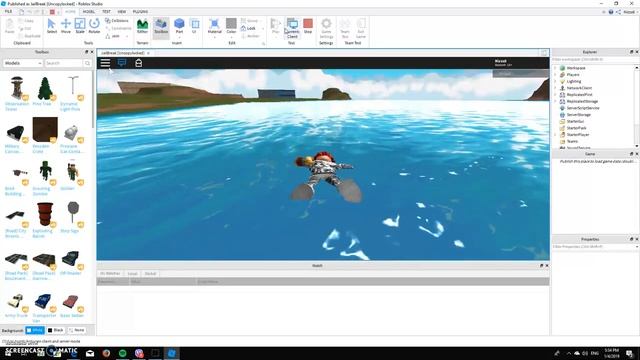Insert the Transporter Van model
Image resolution: width=640 pixels, height=360 pixels.
click(x=43, y=302)
